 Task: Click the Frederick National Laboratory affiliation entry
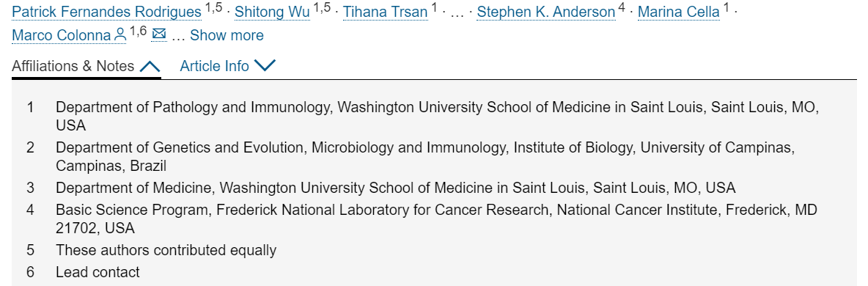pyautogui.click(x=436, y=219)
